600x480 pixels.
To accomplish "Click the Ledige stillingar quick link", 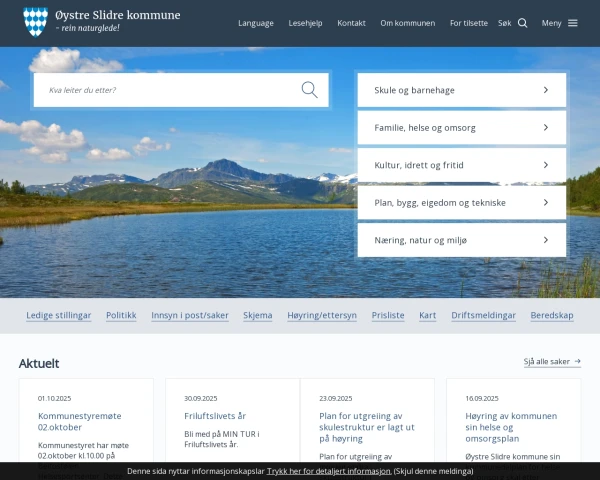I will pos(58,315).
